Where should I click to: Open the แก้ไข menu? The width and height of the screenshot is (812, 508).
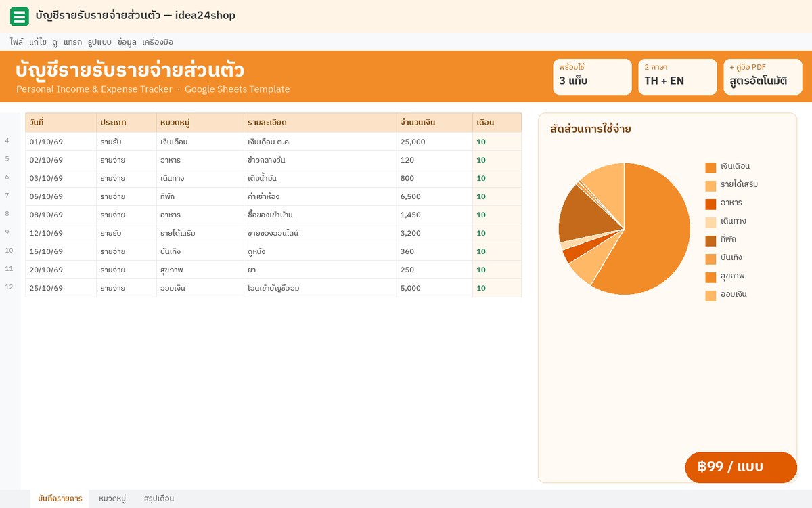click(38, 42)
